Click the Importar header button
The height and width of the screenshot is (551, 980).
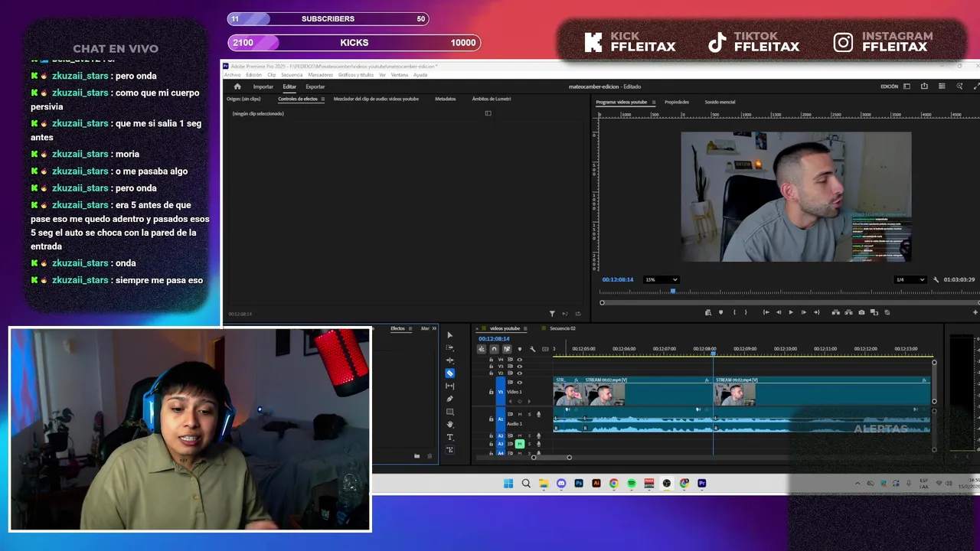(263, 86)
